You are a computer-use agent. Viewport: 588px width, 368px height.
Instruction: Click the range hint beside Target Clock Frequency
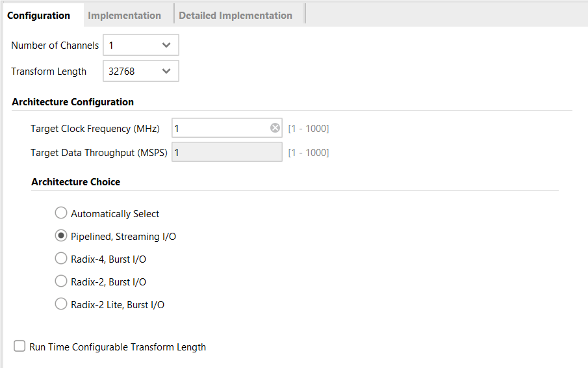pyautogui.click(x=309, y=129)
